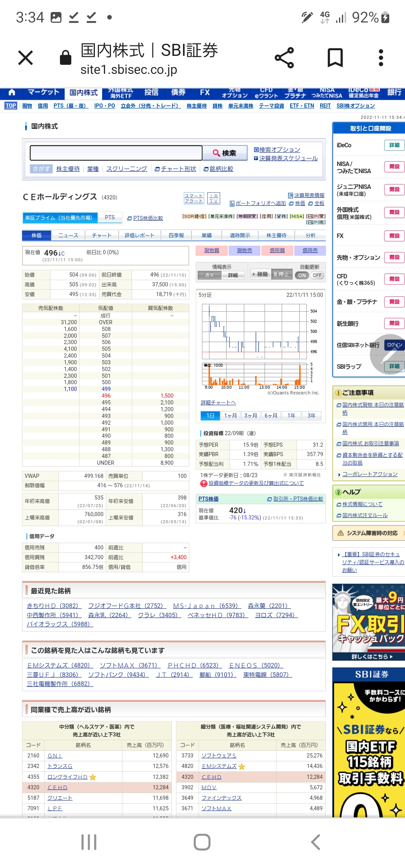Viewport: 405px width, 868px height.
Task: Open recently viewed きちりHD (3082)
Action: [54, 606]
